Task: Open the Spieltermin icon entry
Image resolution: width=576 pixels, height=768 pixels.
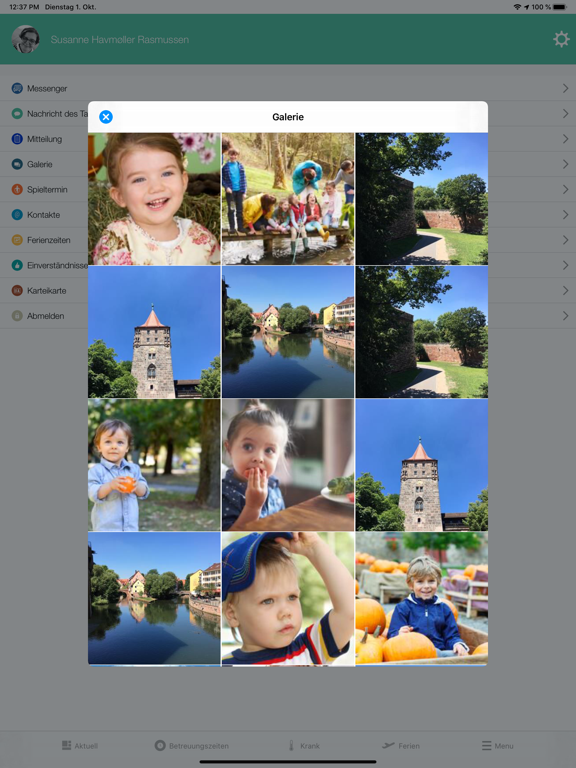Action: [17, 189]
